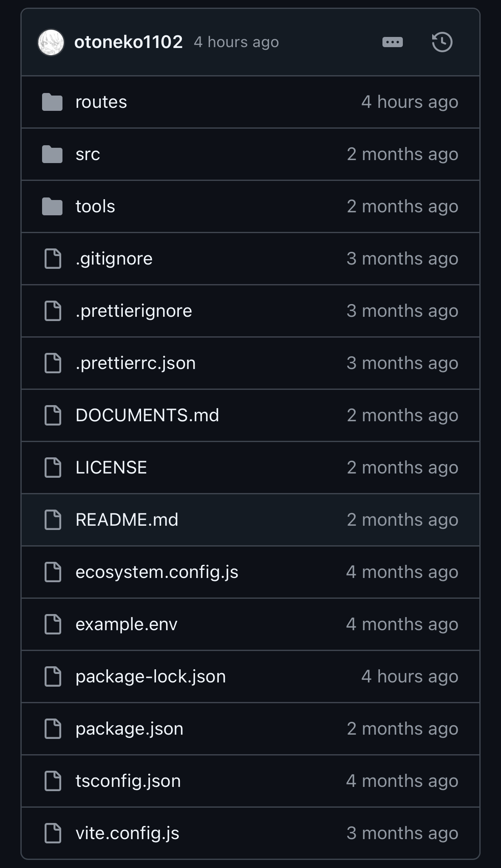
Task: Click file icon next to .prettierignore
Action: point(53,311)
